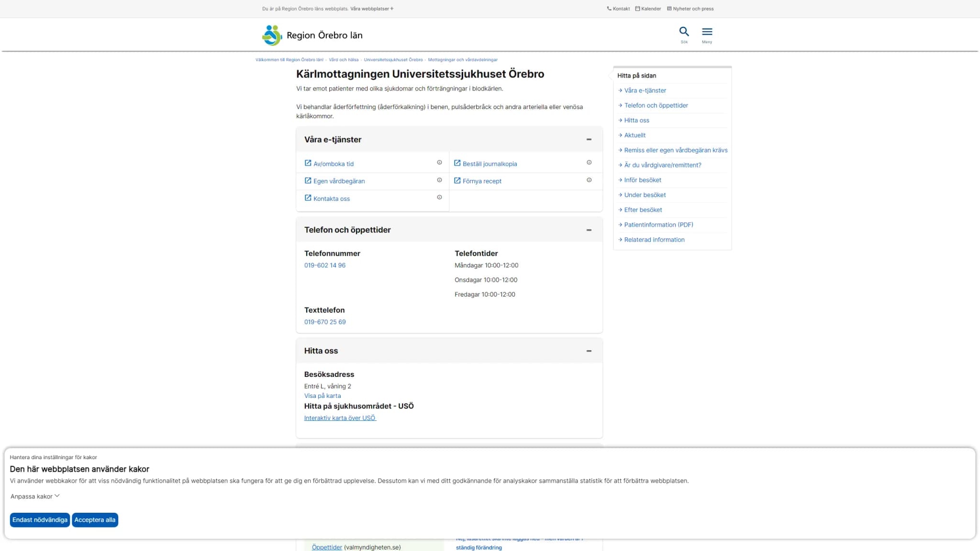The image size is (980, 551).
Task: Jump to Relaterad information in sidebar
Action: (654, 240)
